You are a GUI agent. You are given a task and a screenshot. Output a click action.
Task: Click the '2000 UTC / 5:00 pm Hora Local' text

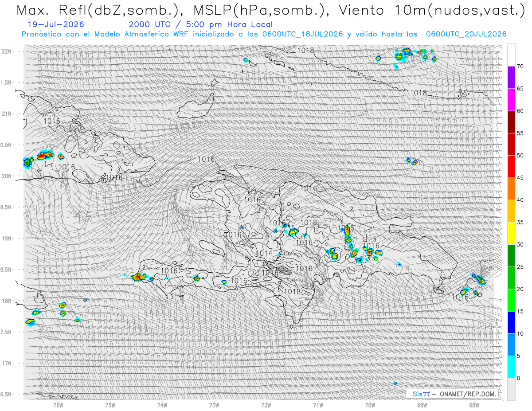point(200,25)
